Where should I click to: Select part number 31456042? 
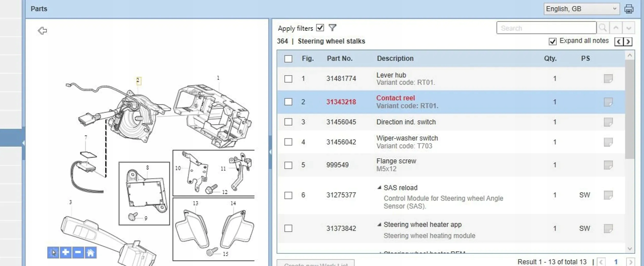pos(341,142)
